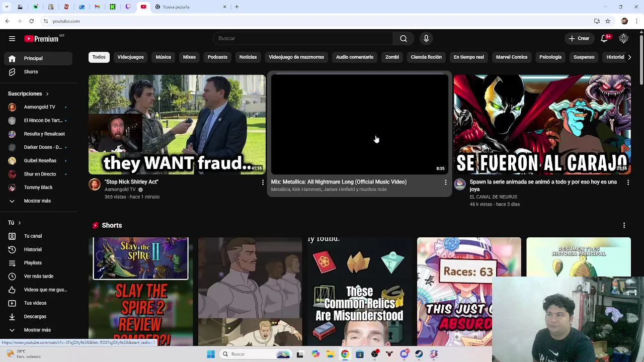Open Shorts from the sidebar
Viewport: 644px width, 362px height.
(38, 72)
